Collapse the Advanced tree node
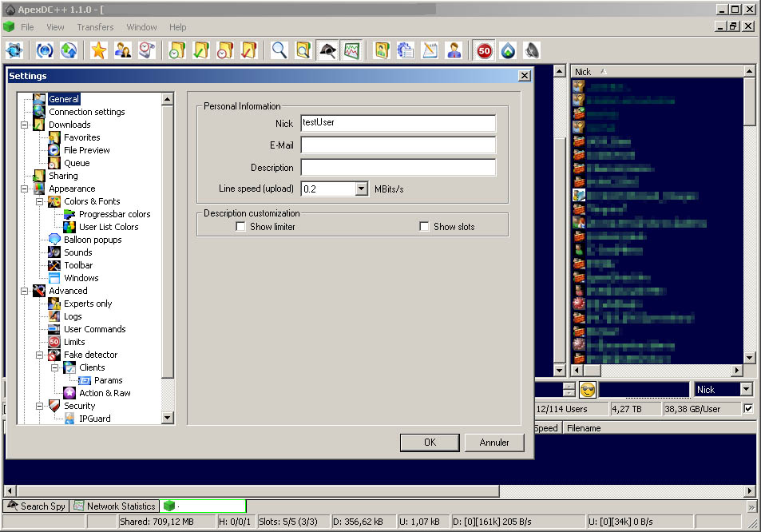The height and width of the screenshot is (532, 761). coord(24,292)
